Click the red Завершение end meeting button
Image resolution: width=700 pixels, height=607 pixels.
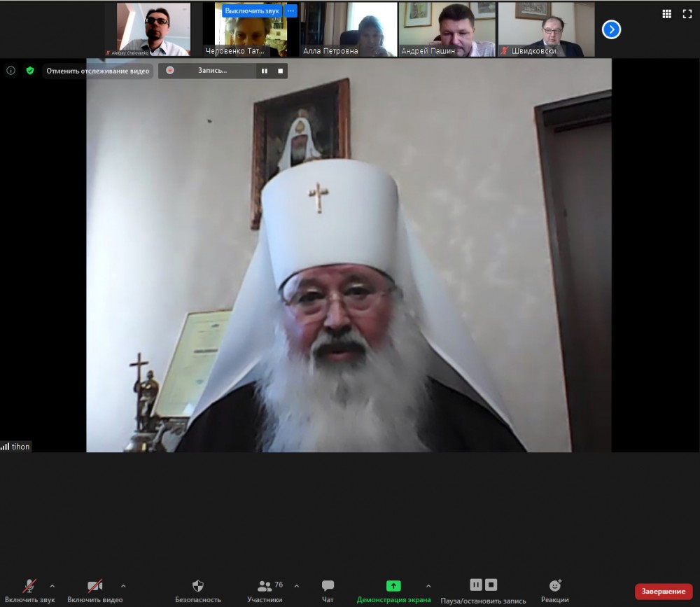click(663, 592)
